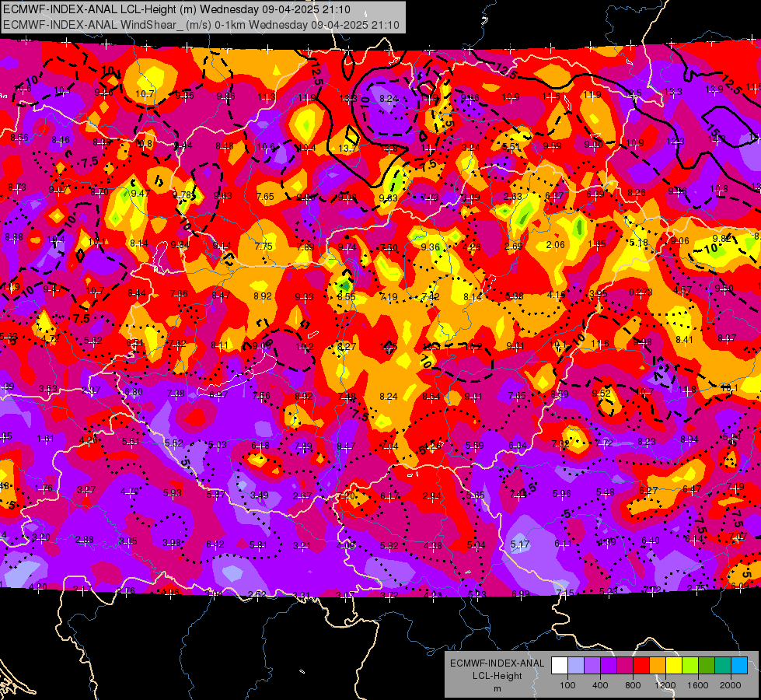
Task: Choose the orange legend color swatch
Action: click(x=658, y=666)
